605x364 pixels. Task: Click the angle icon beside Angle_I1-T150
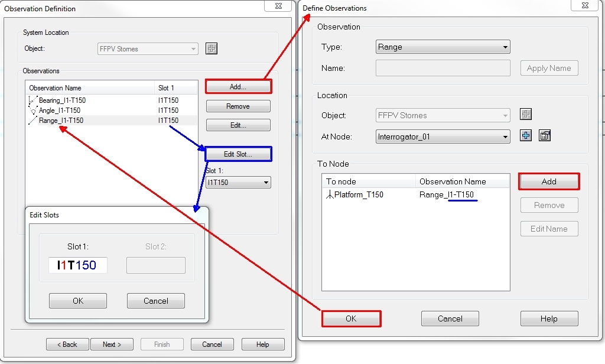click(32, 109)
